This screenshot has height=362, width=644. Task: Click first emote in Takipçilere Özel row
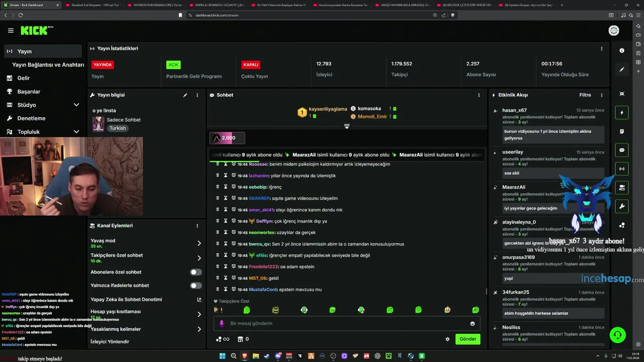[x=217, y=310]
